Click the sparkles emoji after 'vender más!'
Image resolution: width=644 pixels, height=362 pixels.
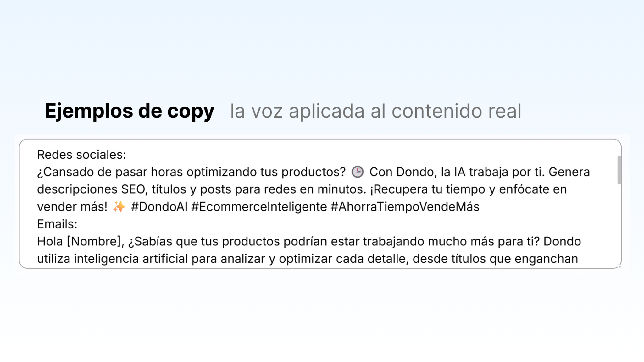coord(119,207)
